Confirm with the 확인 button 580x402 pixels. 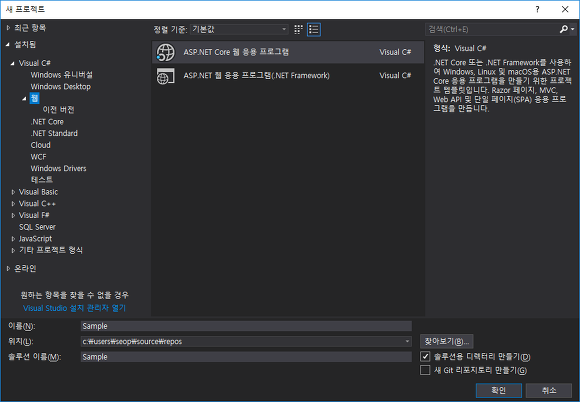tap(499, 390)
